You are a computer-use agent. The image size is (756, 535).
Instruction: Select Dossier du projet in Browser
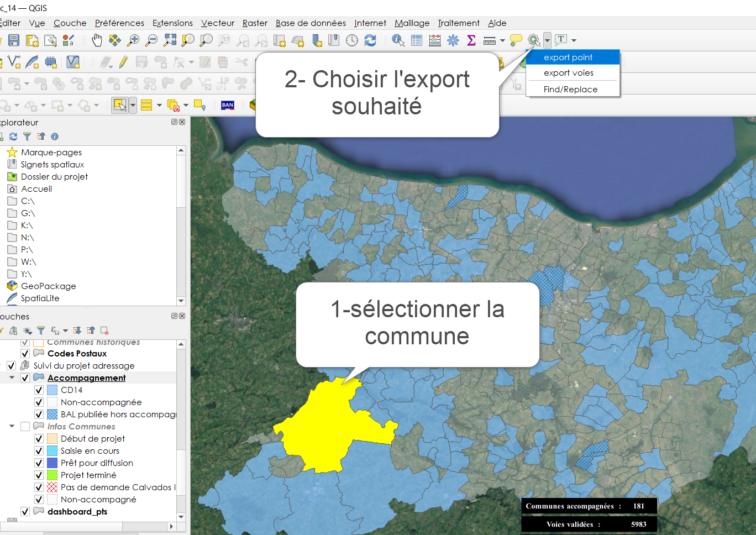pos(54,177)
